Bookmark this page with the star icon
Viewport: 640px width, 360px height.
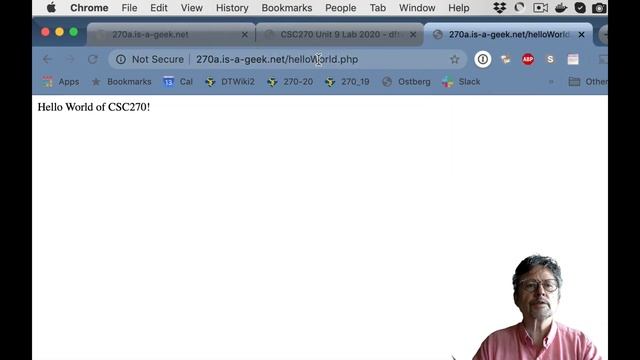point(455,59)
